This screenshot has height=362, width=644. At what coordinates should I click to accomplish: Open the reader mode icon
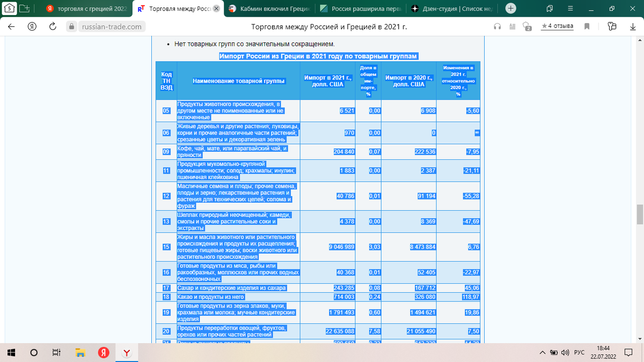[x=511, y=26]
